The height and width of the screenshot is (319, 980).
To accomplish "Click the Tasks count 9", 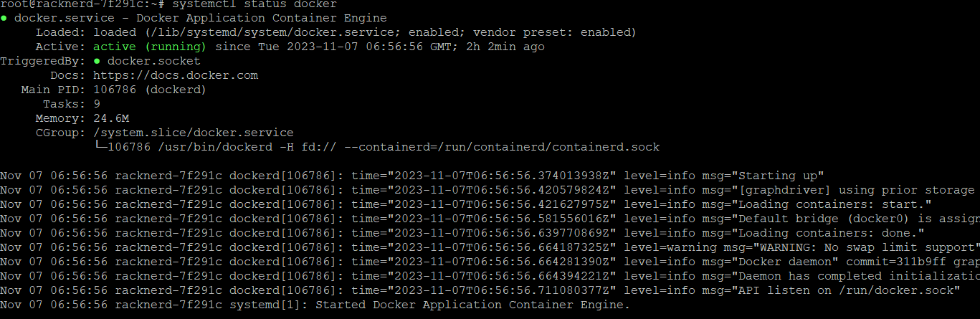I will 97,104.
